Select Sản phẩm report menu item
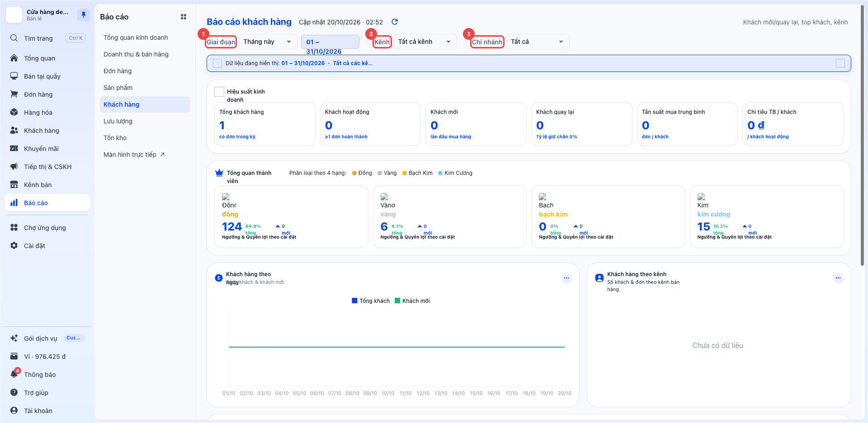 tap(145, 88)
